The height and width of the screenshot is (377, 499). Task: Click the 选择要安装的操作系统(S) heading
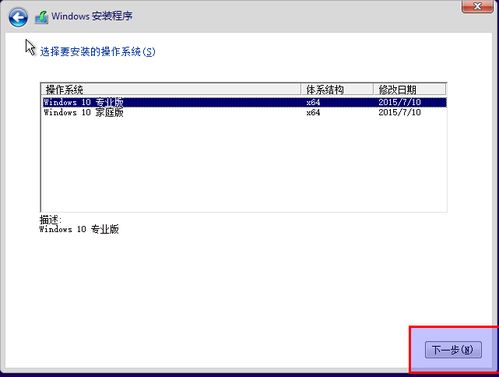click(98, 52)
